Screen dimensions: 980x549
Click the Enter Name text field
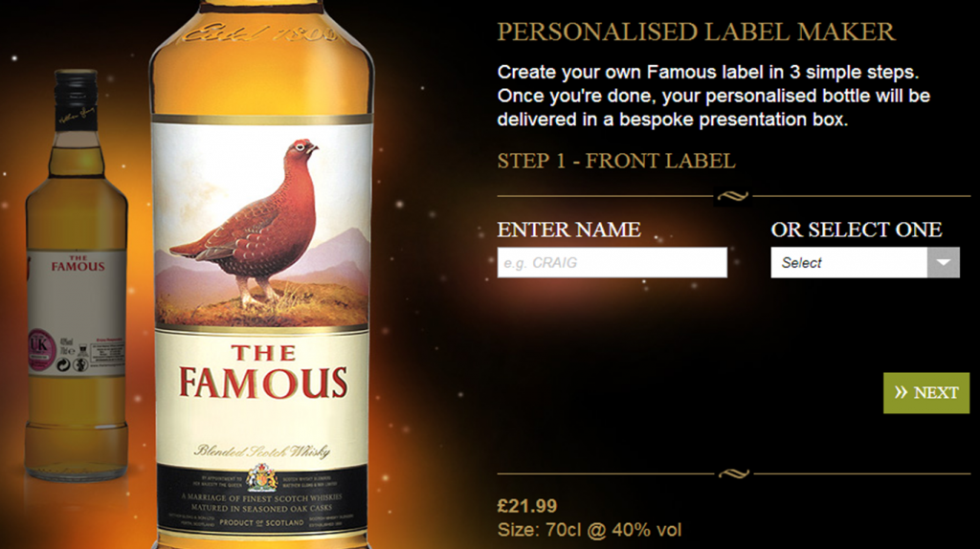[612, 262]
